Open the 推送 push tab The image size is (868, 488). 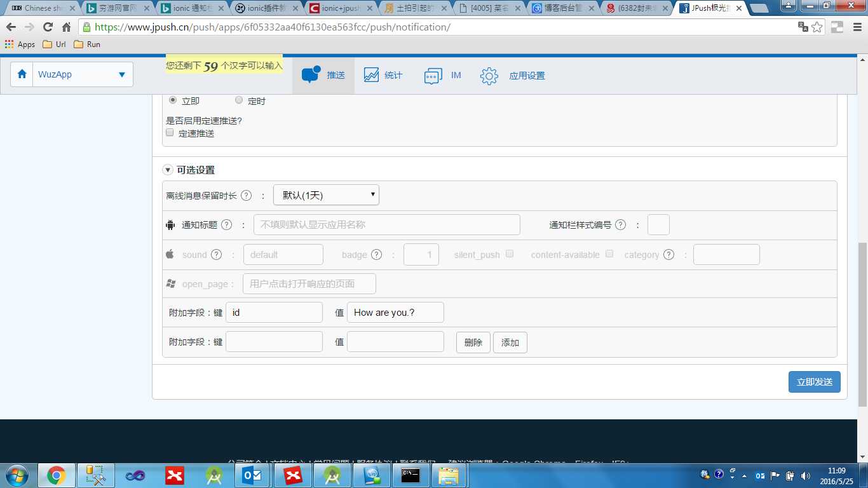pyautogui.click(x=323, y=75)
